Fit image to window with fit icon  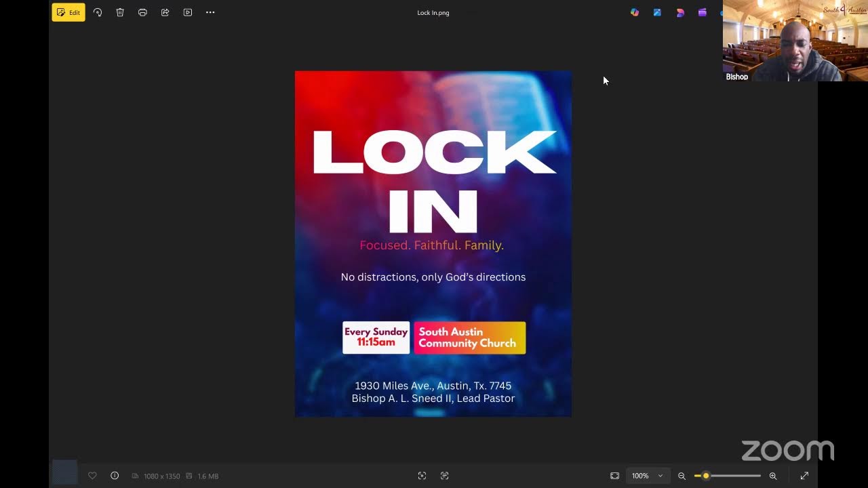click(614, 476)
